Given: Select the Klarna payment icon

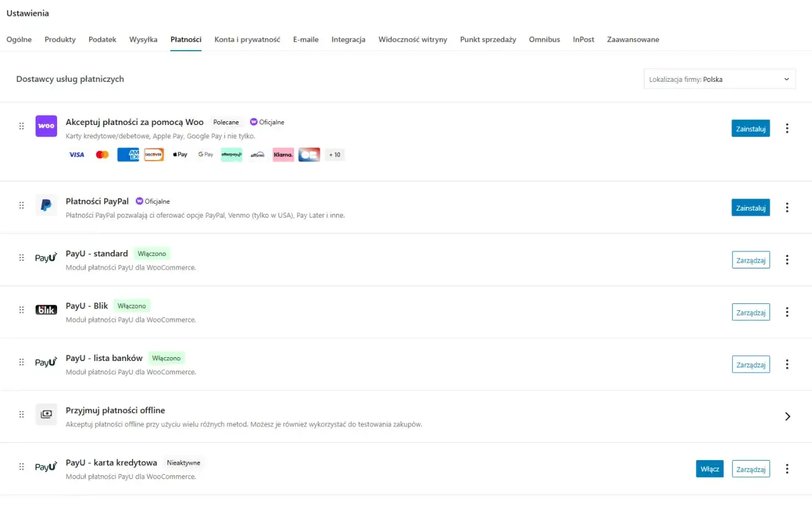Looking at the screenshot, I should [x=283, y=154].
